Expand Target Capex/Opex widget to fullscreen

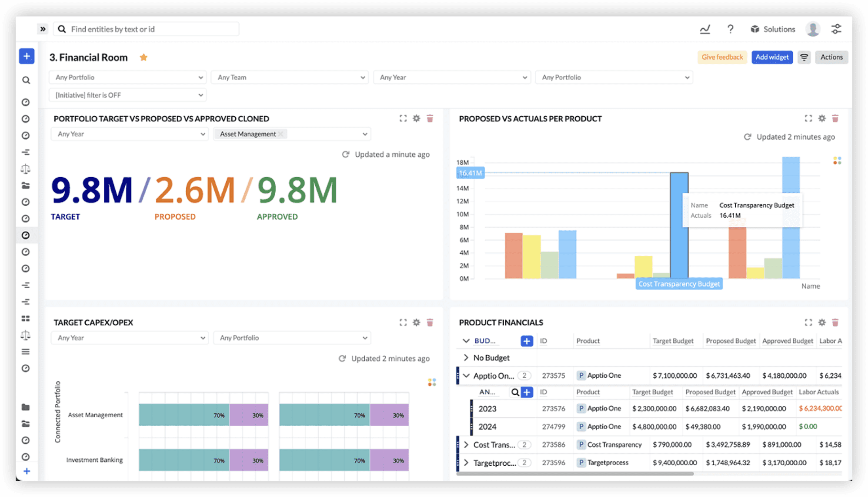403,322
